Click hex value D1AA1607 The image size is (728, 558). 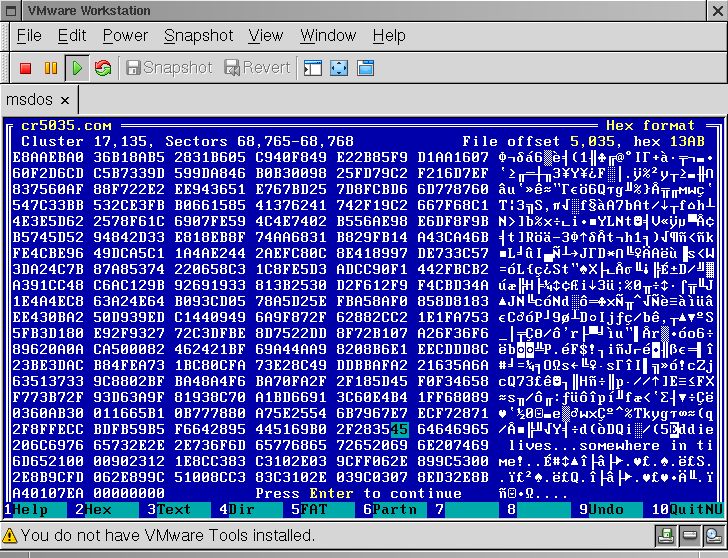(453, 157)
